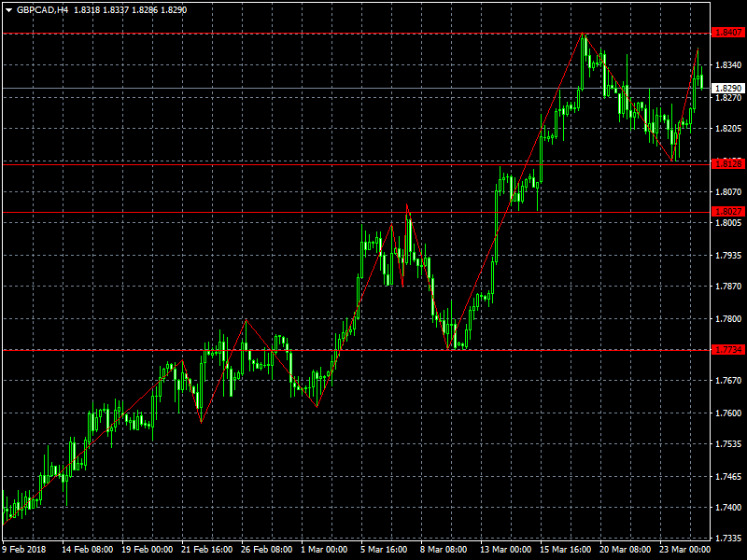Click the 8 Mar 08:00 time label
This screenshot has height=560, width=747.
444,550
